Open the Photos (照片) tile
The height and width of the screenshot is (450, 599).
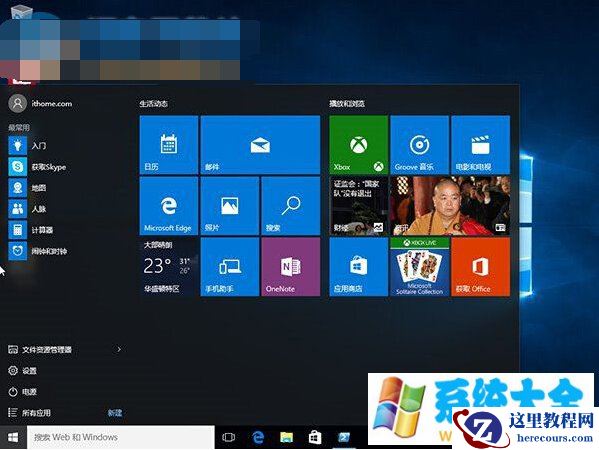click(x=230, y=206)
